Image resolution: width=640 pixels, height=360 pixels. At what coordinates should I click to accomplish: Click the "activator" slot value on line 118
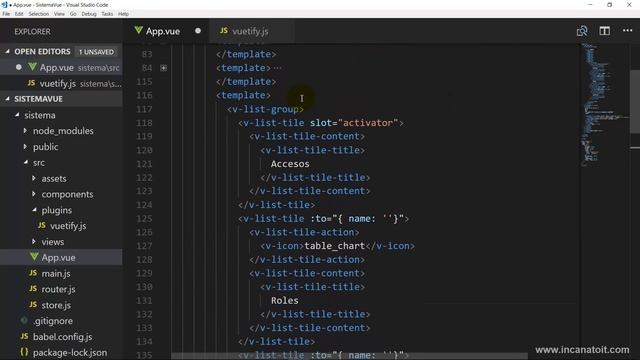pos(368,123)
